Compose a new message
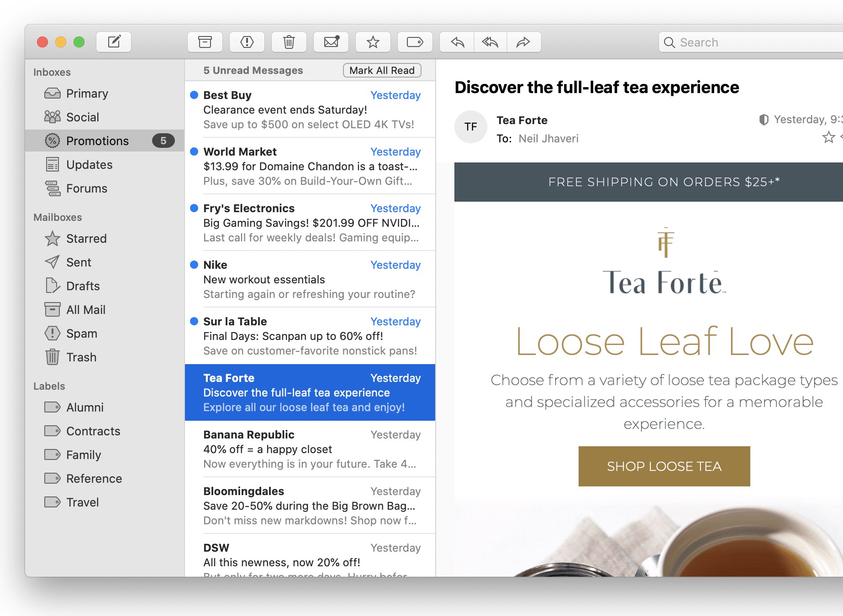Screen dimensions: 843x616 [114, 42]
